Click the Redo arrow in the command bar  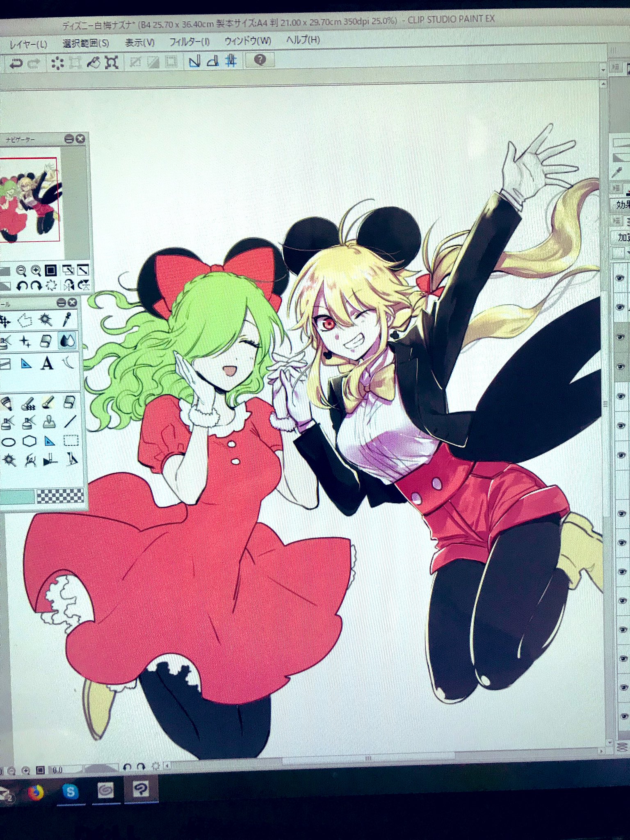coord(34,64)
